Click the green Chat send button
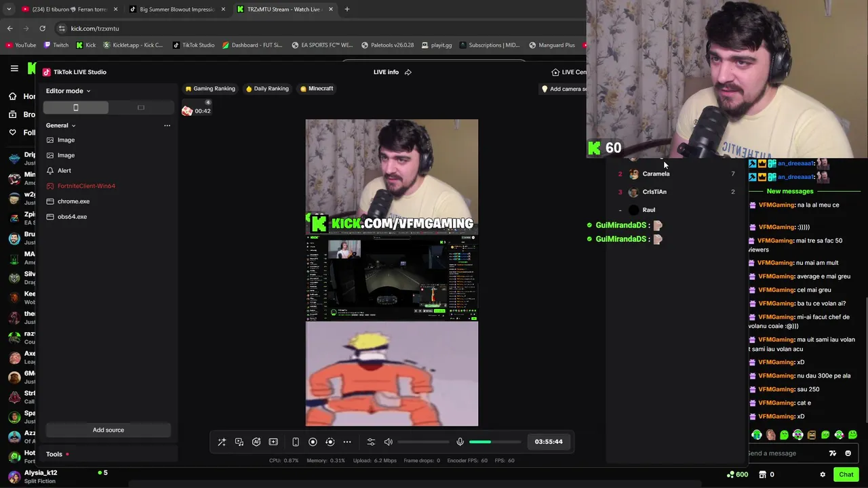 point(846,474)
